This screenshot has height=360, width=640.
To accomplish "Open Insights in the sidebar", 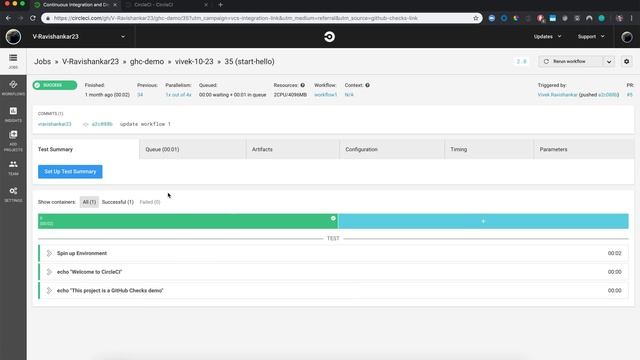I will pyautogui.click(x=13, y=114).
